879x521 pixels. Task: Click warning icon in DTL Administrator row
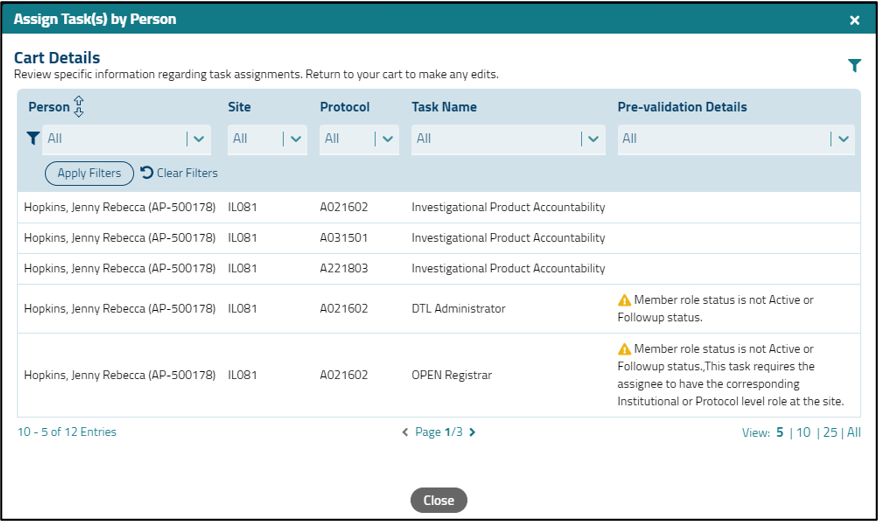624,300
